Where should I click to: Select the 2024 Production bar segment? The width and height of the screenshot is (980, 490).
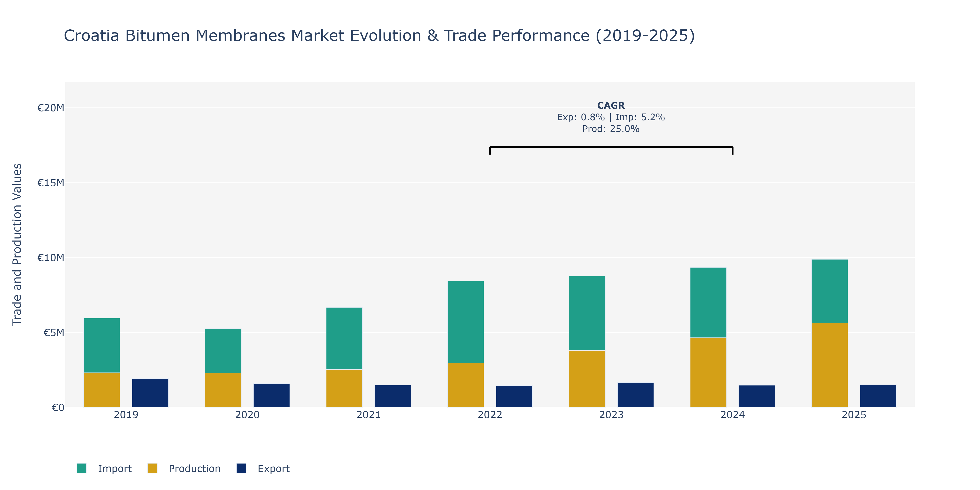[x=708, y=372]
